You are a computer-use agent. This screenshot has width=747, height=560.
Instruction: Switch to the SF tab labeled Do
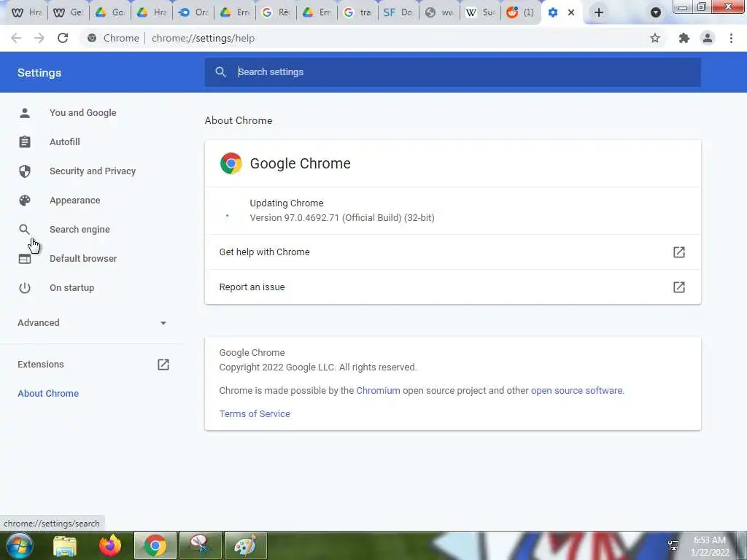398,12
